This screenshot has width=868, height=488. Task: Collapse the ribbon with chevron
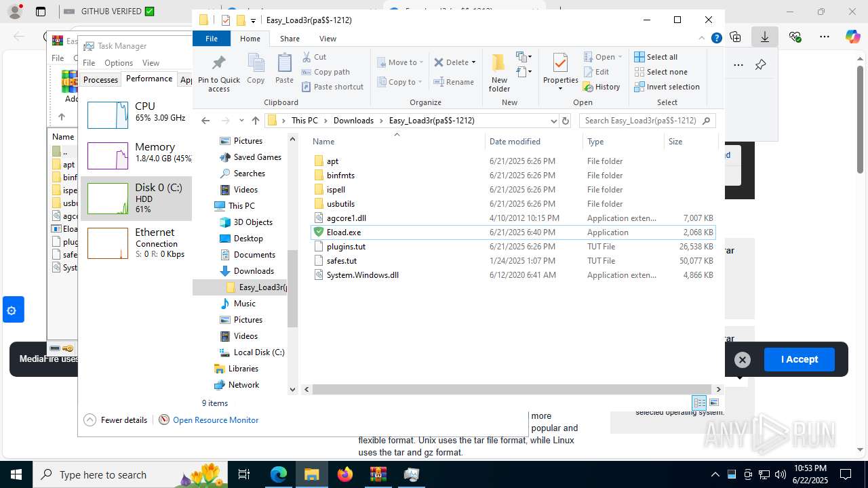click(703, 39)
